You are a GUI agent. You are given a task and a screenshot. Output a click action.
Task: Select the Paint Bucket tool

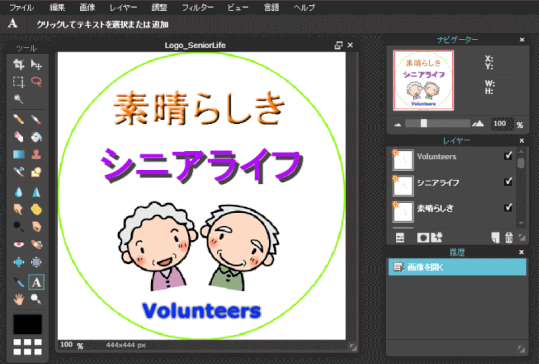click(36, 137)
